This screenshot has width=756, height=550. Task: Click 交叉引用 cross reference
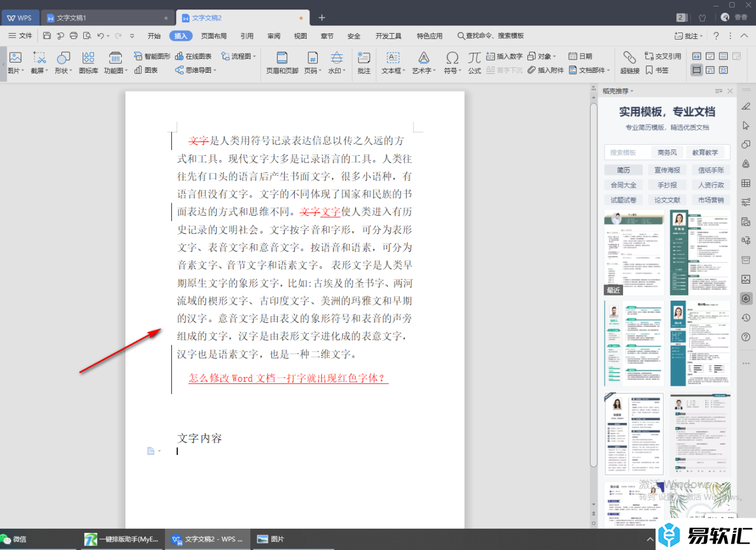[663, 56]
